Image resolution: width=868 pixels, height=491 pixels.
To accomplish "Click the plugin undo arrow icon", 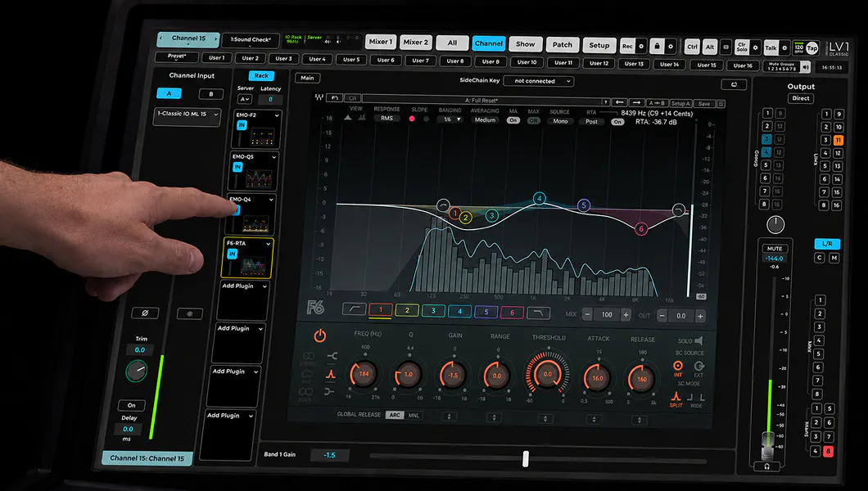I will tap(334, 97).
